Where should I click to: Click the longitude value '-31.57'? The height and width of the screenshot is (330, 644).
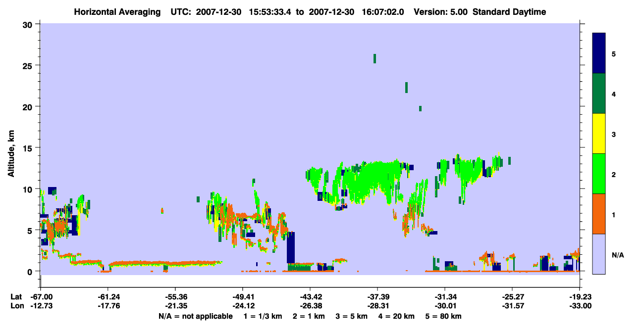coord(512,306)
